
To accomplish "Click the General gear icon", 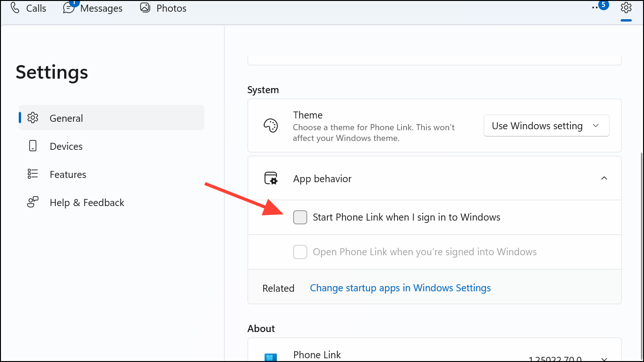I will pyautogui.click(x=33, y=118).
